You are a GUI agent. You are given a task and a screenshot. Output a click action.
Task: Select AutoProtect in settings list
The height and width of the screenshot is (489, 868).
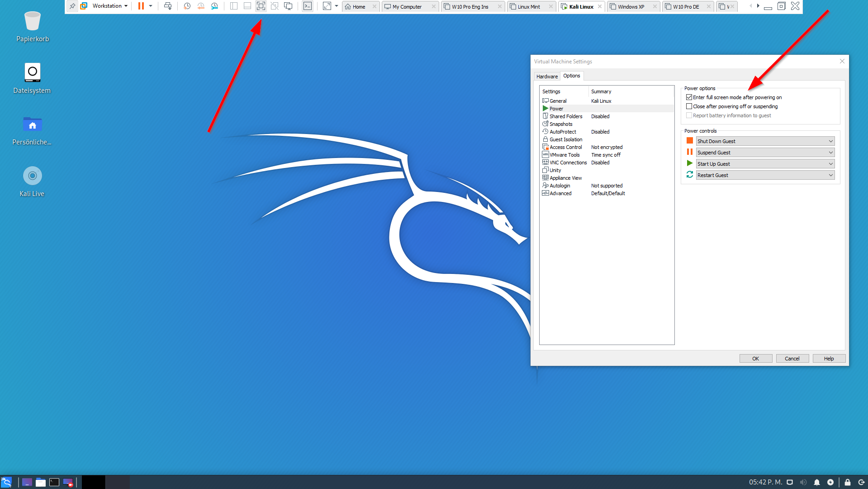coord(607,132)
